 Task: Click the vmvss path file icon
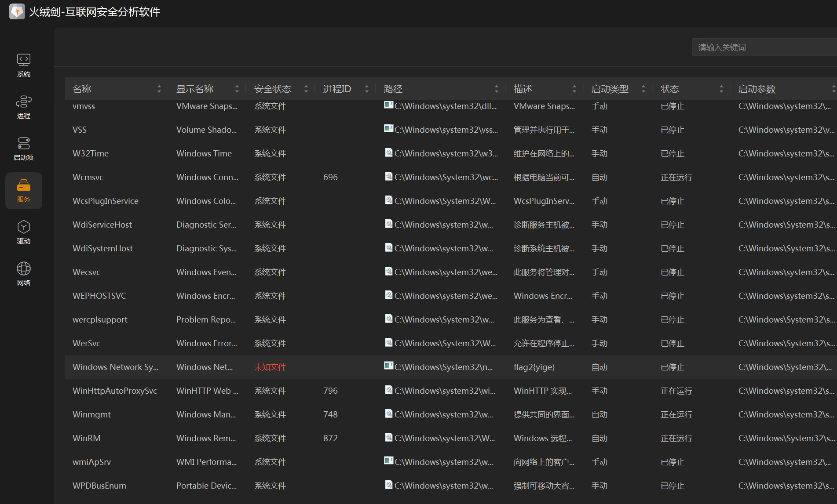(388, 105)
